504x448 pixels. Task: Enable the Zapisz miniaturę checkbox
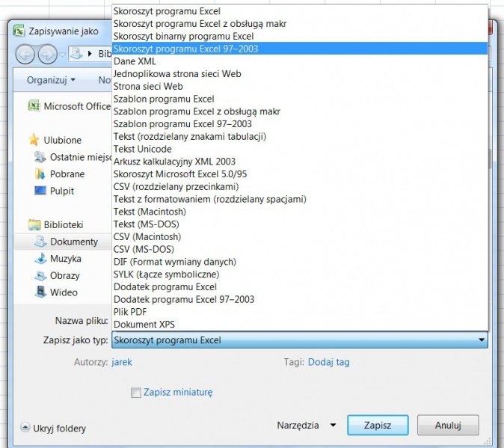136,392
